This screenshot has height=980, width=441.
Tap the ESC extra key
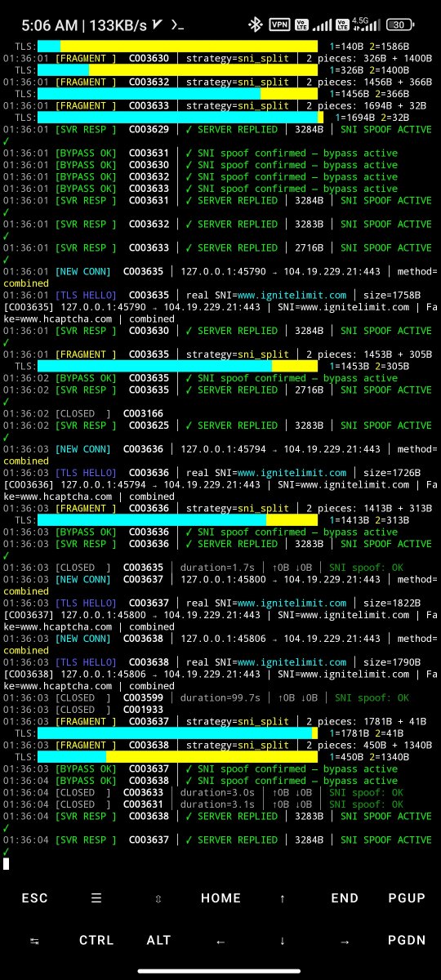coord(34,898)
